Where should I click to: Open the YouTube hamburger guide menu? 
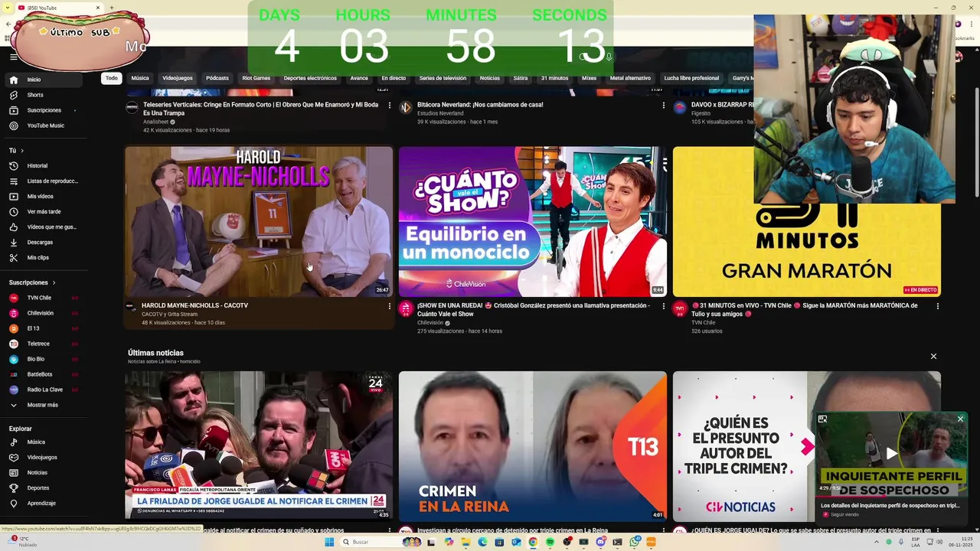[13, 57]
